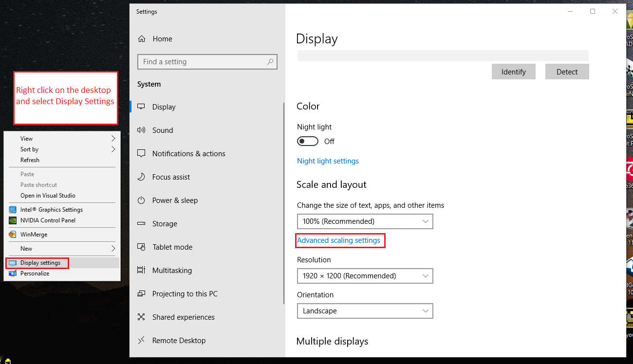
Task: Expand the Resolution dropdown
Action: [x=365, y=276]
